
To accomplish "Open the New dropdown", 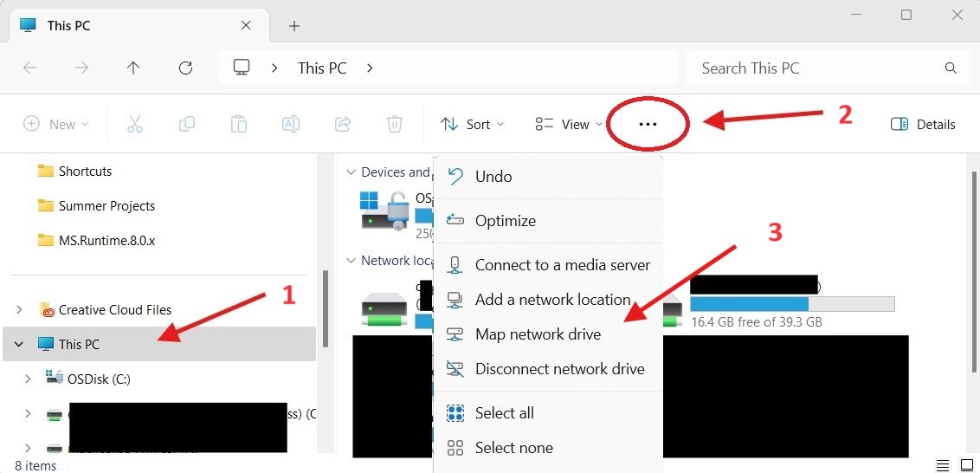I will (55, 124).
